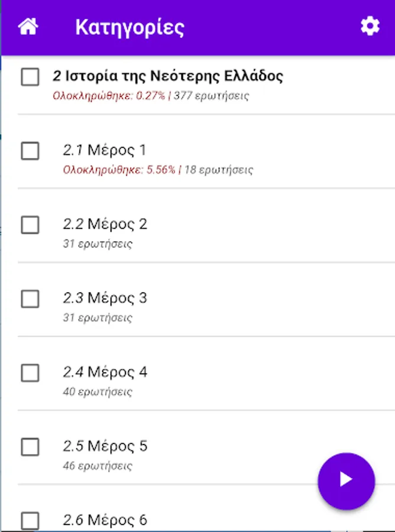
Task: Tick the checkbox for 2.1 Μέρος 1
Action: (30, 151)
